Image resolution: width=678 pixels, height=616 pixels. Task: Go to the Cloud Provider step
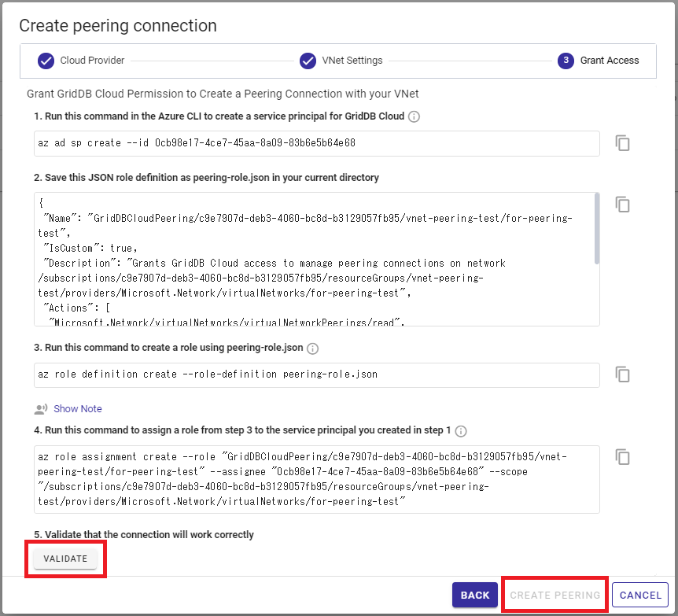(x=81, y=61)
